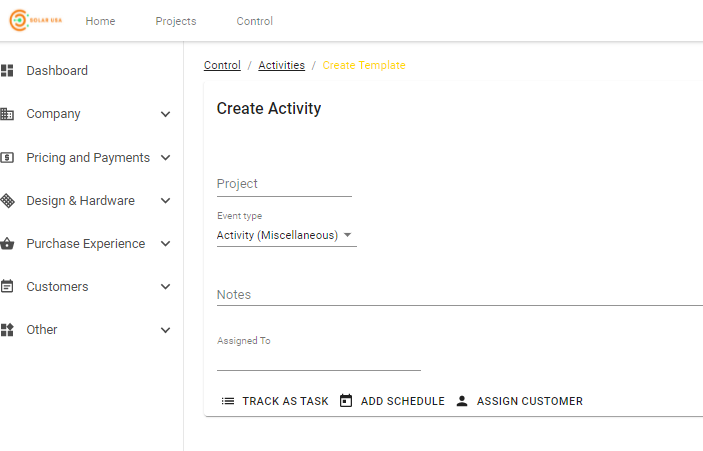This screenshot has height=451, width=703.
Task: Click the calendar icon beside Add Schedule
Action: [x=346, y=400]
